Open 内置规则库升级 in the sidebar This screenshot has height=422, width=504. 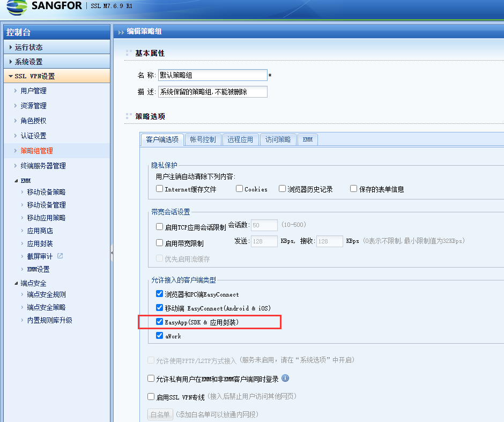[x=49, y=321]
